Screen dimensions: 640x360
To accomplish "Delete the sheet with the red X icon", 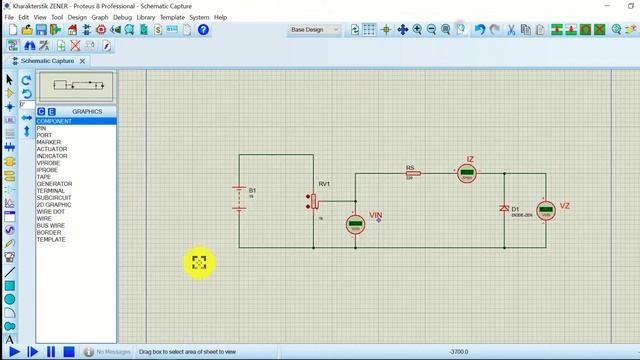I will coord(75,46).
